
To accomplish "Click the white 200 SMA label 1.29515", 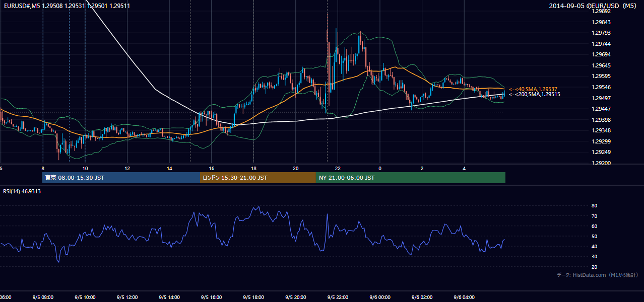I will [534, 94].
